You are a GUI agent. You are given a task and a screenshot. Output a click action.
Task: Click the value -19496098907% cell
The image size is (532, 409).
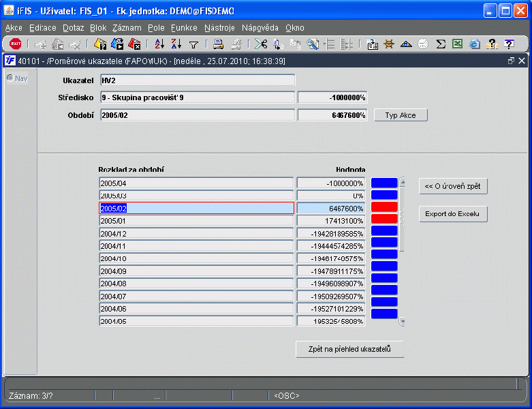(331, 284)
